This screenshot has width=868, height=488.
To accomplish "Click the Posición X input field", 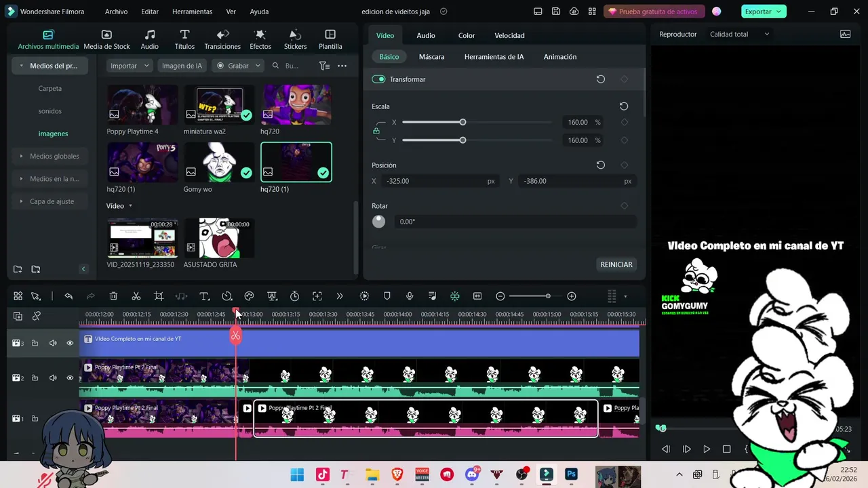I will [441, 181].
